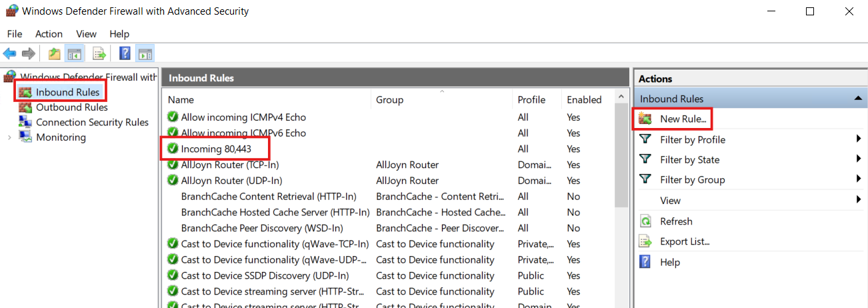Select Connection Security Rules node
Image resolution: width=868 pixels, height=308 pixels.
pos(92,123)
